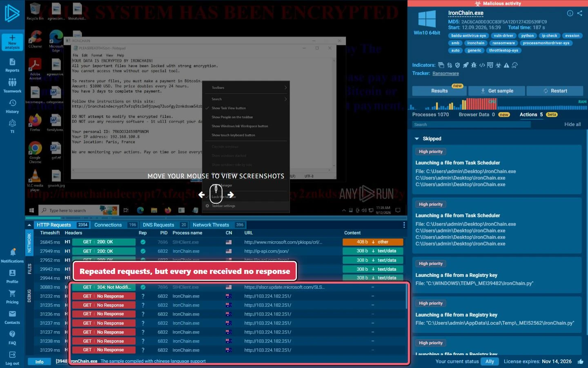Open the Reports section
Image resolution: width=588 pixels, height=368 pixels.
(x=12, y=65)
